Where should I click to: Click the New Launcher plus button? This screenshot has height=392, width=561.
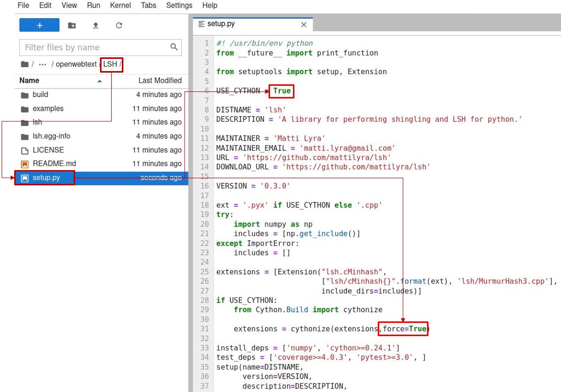coord(39,25)
